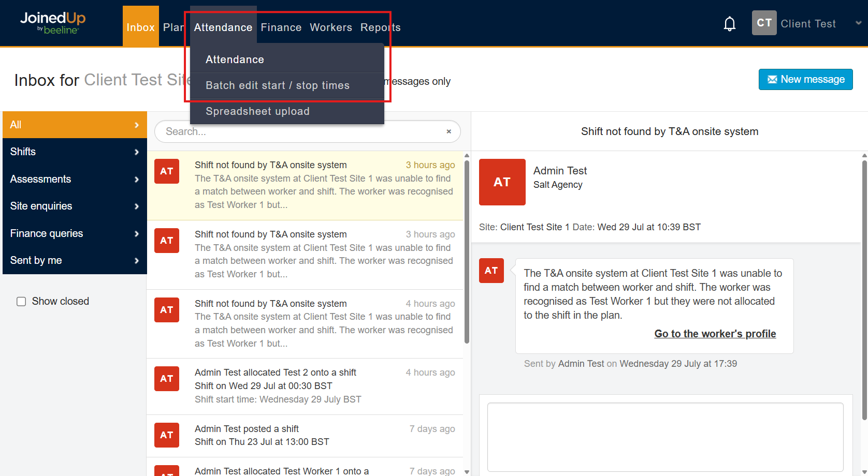The image size is (868, 476).
Task: Choose Batch edit start / stop times
Action: point(287,85)
